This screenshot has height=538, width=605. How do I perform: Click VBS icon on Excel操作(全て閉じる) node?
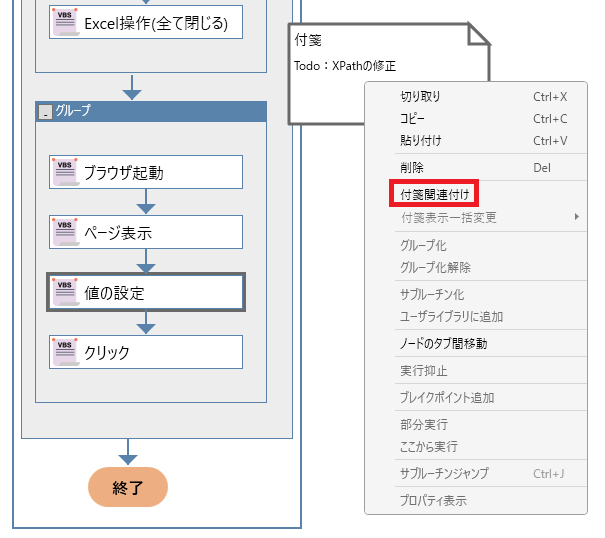65,23
